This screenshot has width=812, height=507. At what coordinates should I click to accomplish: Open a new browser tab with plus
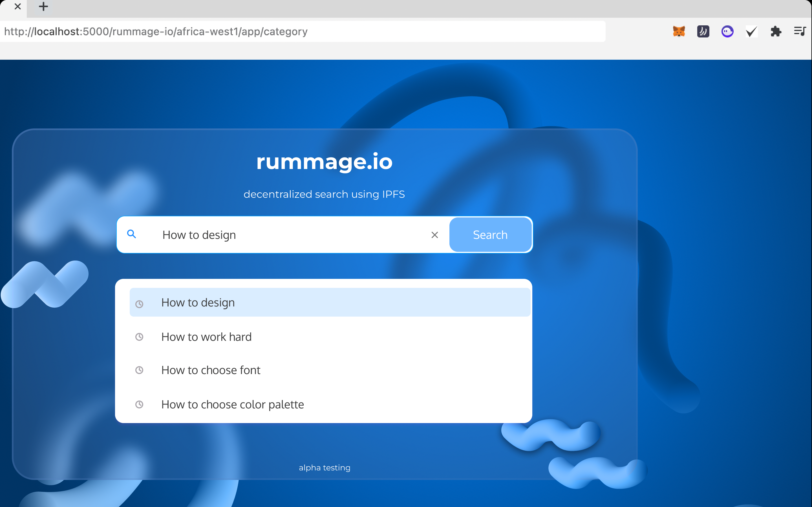coord(43,6)
